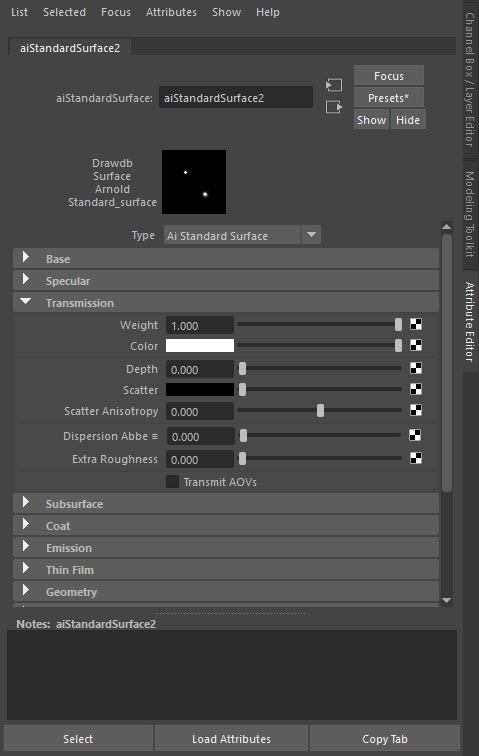
Task: Open the List menu
Action: (x=19, y=12)
